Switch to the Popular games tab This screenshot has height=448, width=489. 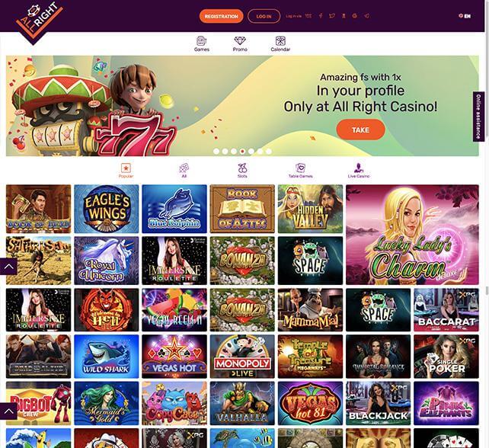click(x=126, y=171)
